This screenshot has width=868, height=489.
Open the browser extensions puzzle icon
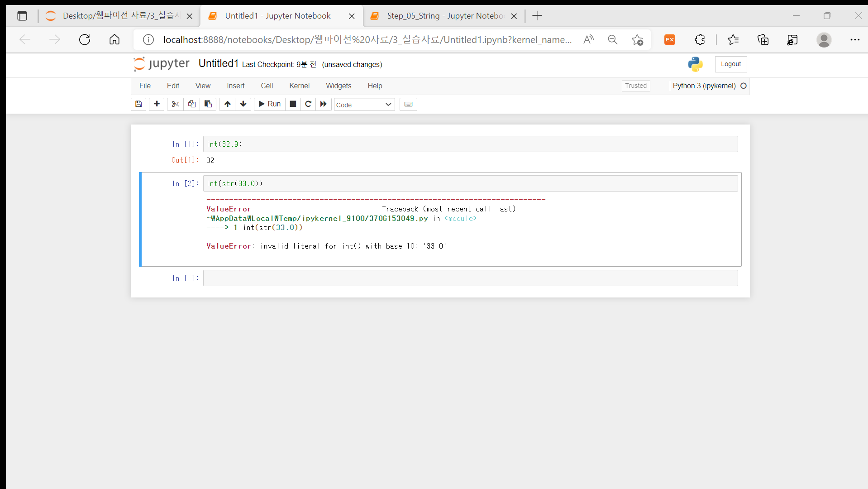coord(700,40)
